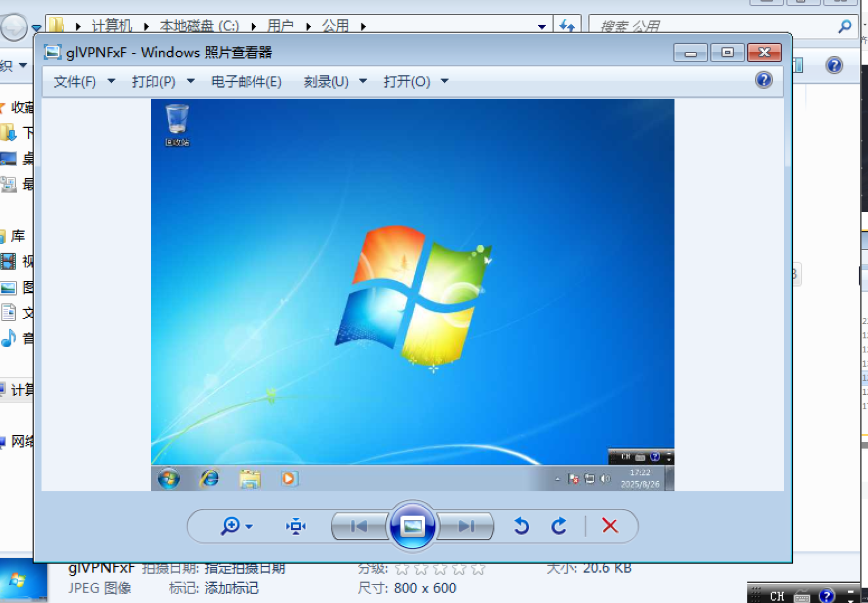The height and width of the screenshot is (603, 868).
Task: Open the 刻录(U) menu
Action: click(326, 81)
